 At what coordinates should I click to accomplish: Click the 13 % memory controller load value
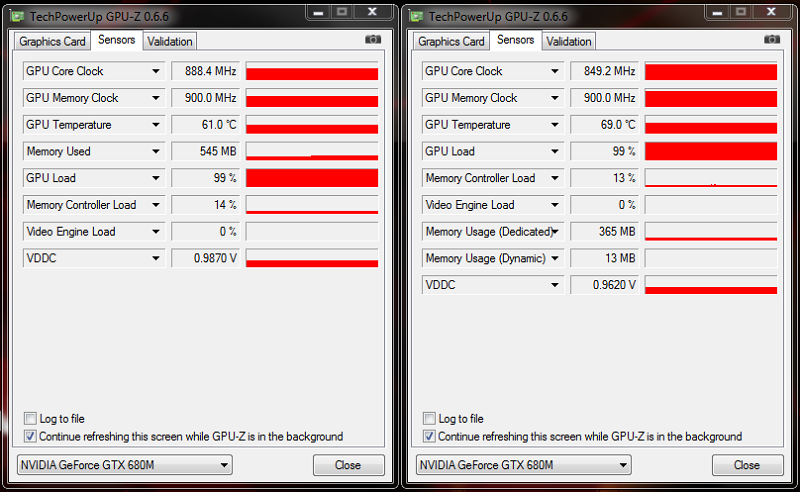tap(605, 178)
